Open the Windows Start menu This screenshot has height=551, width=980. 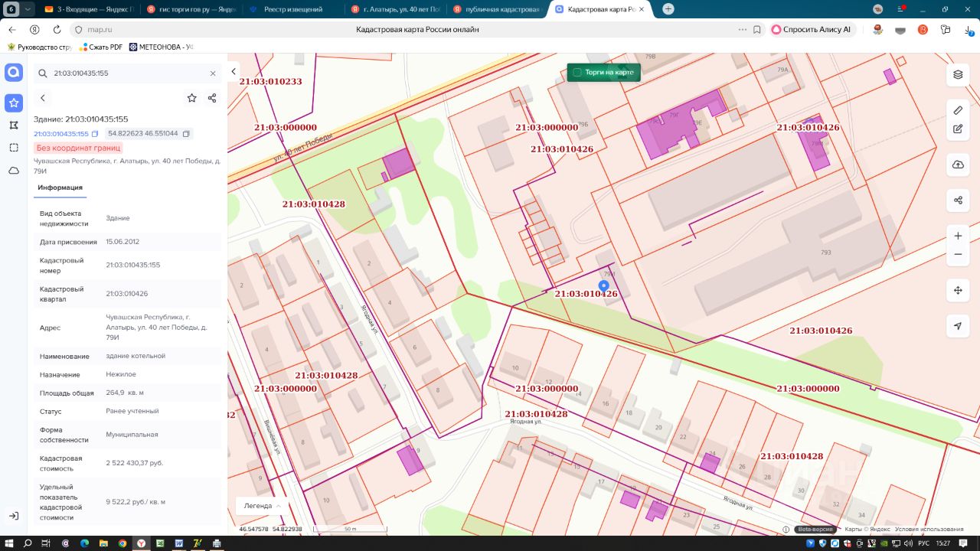point(9,543)
